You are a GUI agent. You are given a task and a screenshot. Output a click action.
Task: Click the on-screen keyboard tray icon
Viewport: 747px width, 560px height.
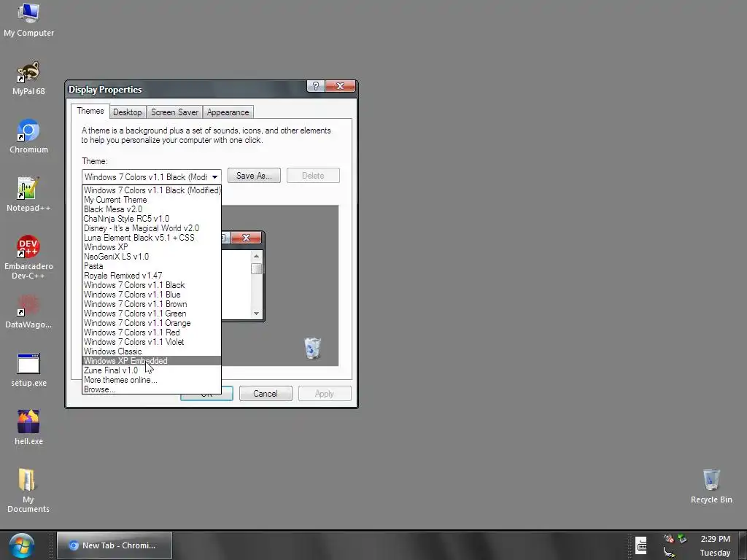coord(641,545)
